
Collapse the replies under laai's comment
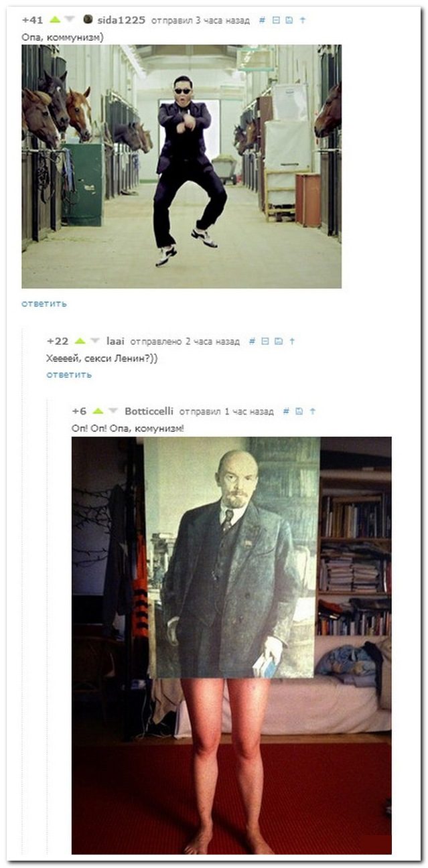pos(265,341)
